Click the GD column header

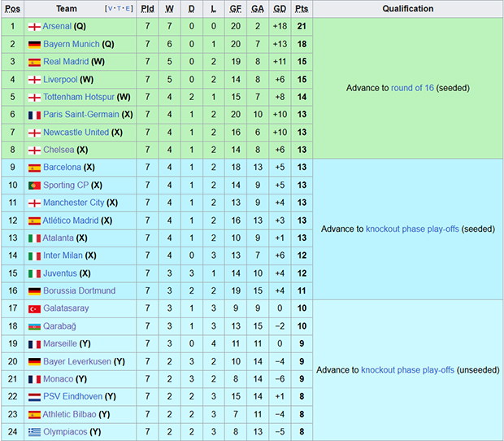[280, 9]
